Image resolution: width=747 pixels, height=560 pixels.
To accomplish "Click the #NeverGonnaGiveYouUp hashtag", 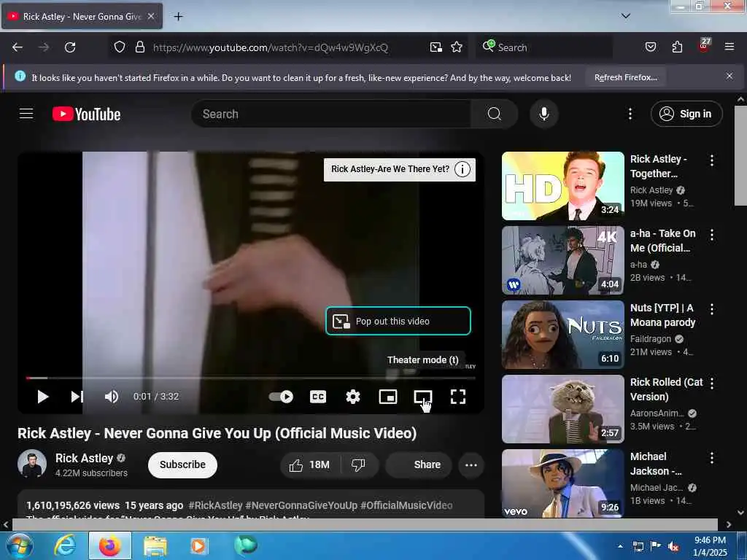I will pos(301,506).
